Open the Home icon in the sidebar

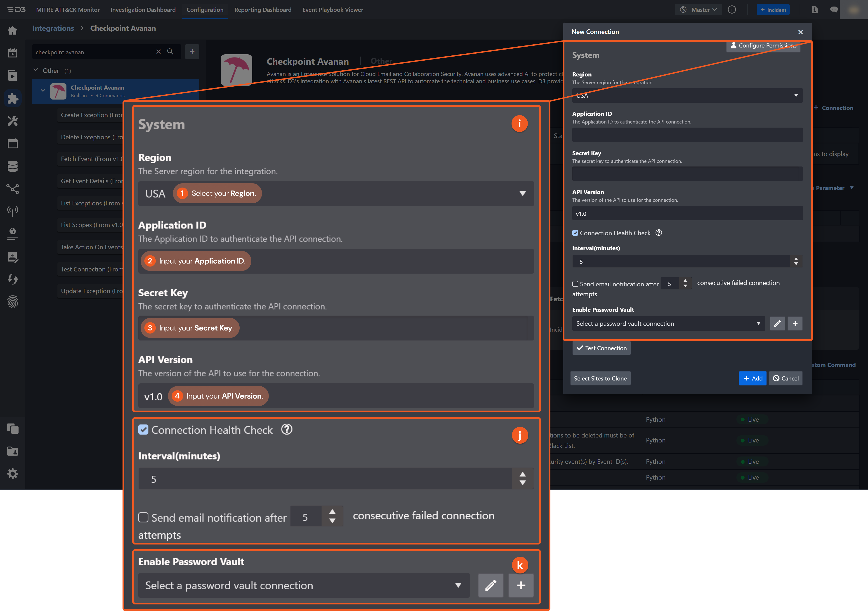pos(13,31)
